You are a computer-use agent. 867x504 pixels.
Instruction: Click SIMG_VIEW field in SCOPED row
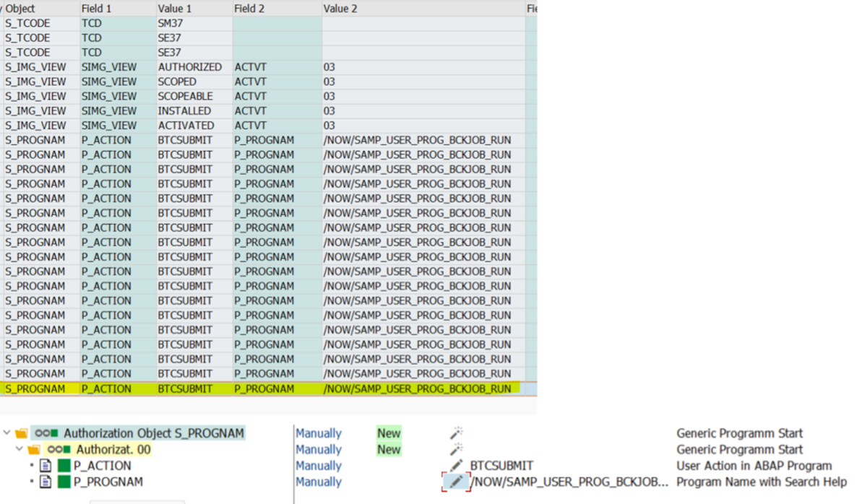[x=118, y=82]
